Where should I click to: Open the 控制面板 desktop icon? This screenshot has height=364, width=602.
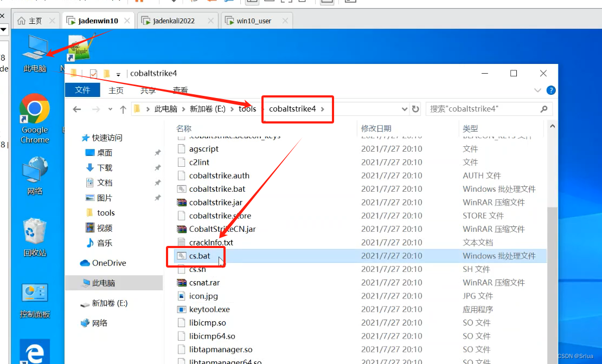click(x=35, y=301)
